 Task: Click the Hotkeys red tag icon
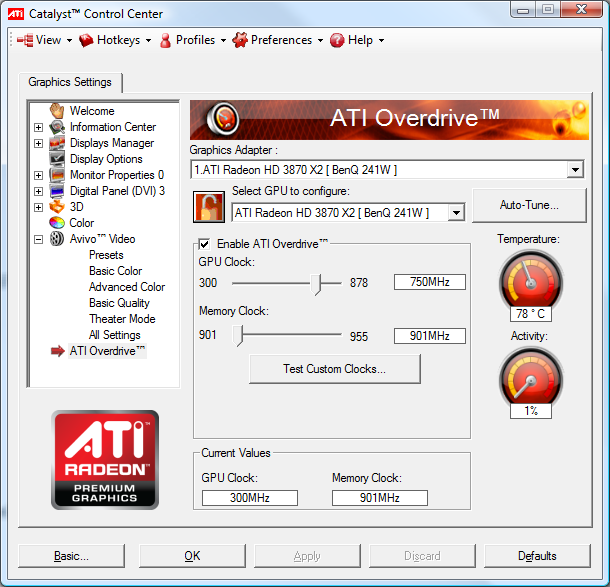pos(86,40)
